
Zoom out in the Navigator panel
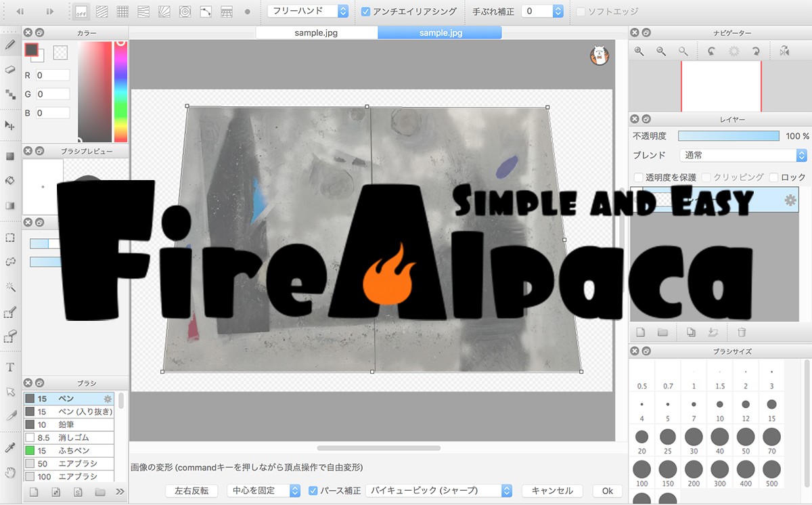pyautogui.click(x=662, y=51)
